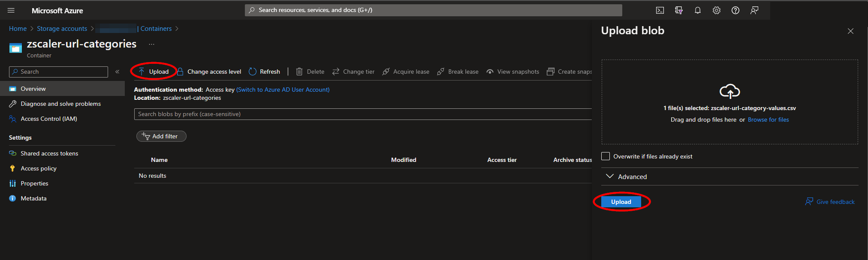
Task: Open View snapshots
Action: (x=512, y=72)
